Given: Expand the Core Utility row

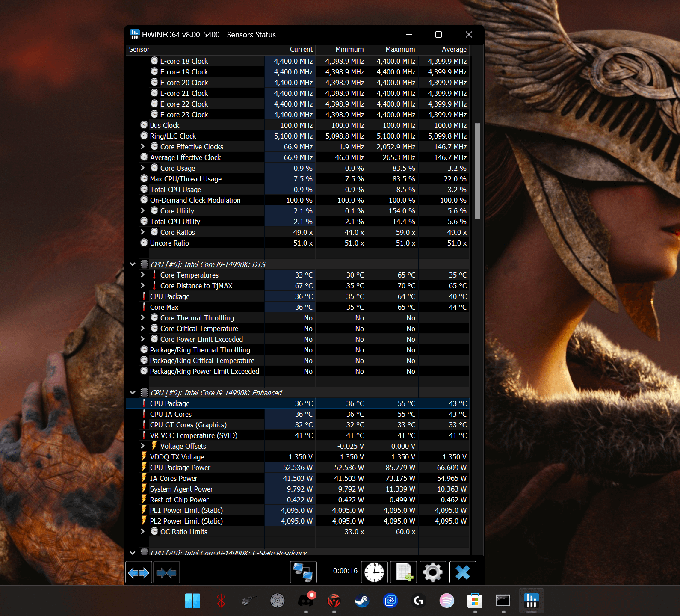Looking at the screenshot, I should pos(143,210).
